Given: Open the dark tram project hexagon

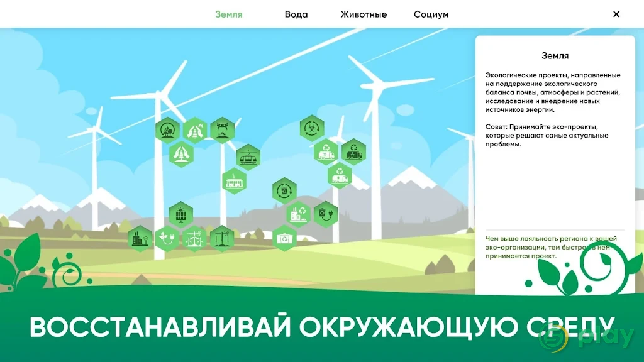Looking at the screenshot, I should click(248, 157).
